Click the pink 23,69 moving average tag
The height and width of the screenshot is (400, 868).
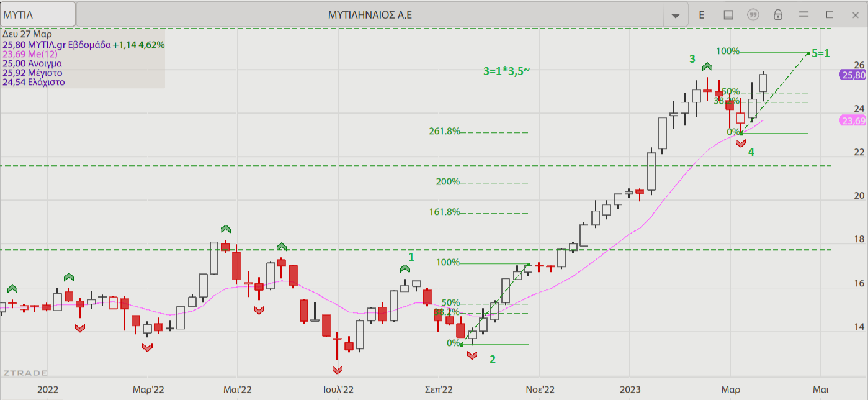(x=853, y=120)
